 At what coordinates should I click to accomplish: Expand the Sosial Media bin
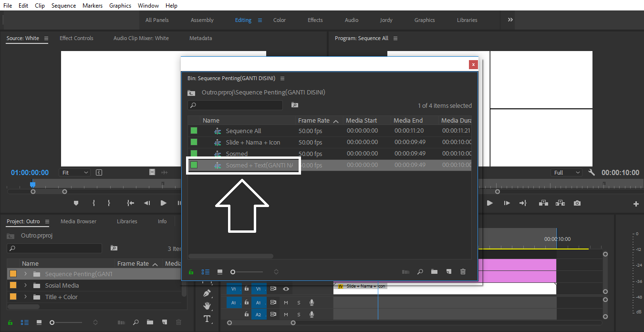[x=25, y=285]
